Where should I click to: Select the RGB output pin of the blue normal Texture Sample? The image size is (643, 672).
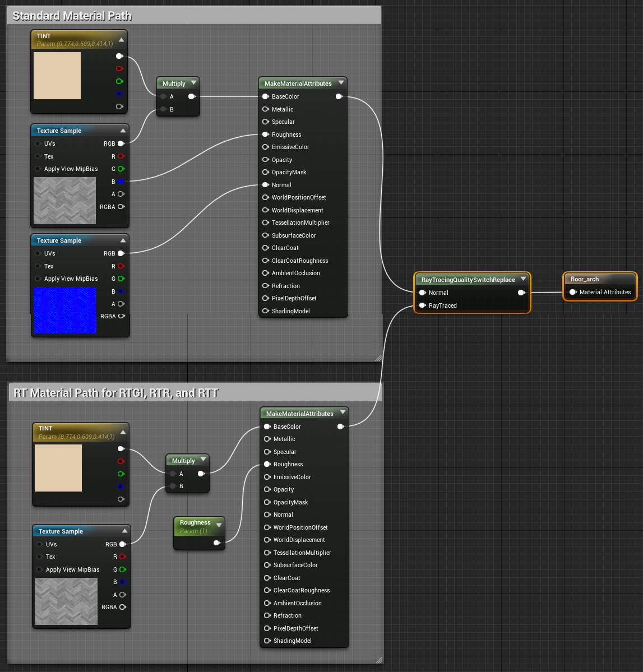(x=121, y=253)
